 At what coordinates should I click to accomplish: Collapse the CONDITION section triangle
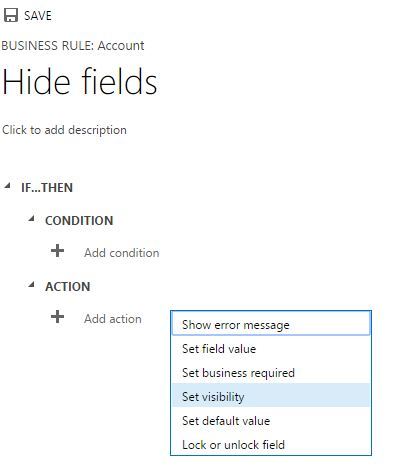[x=31, y=219]
